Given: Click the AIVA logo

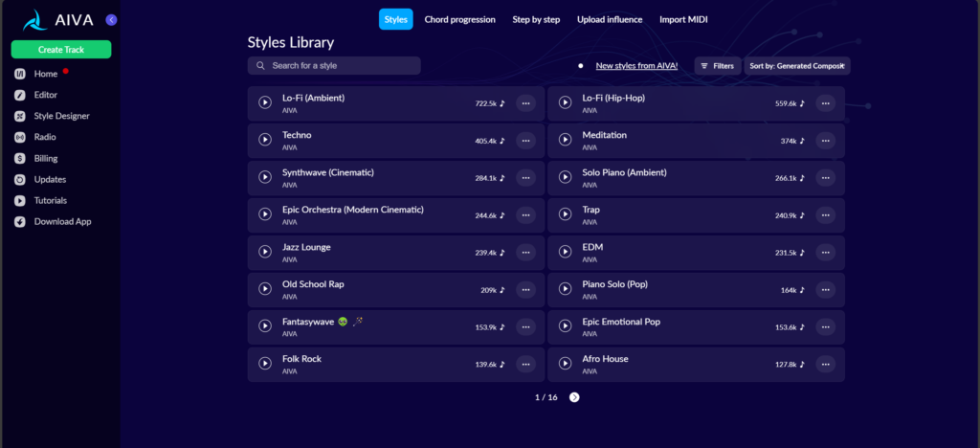Looking at the screenshot, I should tap(58, 21).
